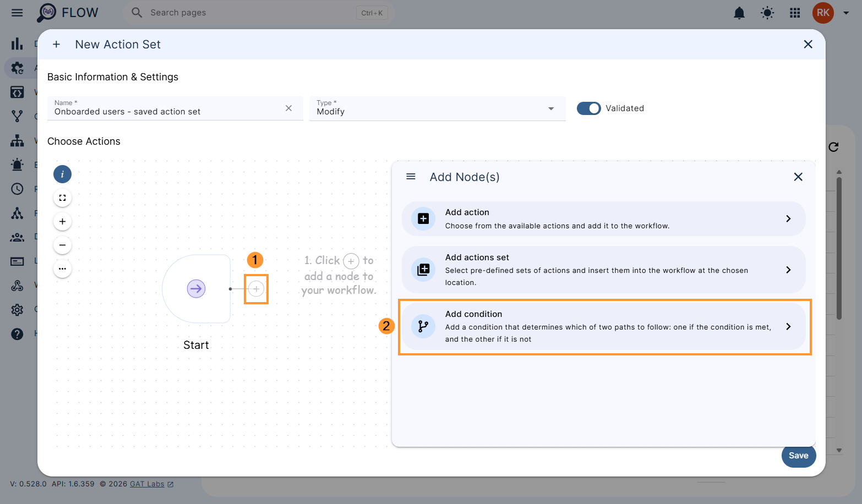This screenshot has width=862, height=504.
Task: Expand the Add condition chevron
Action: coord(788,326)
